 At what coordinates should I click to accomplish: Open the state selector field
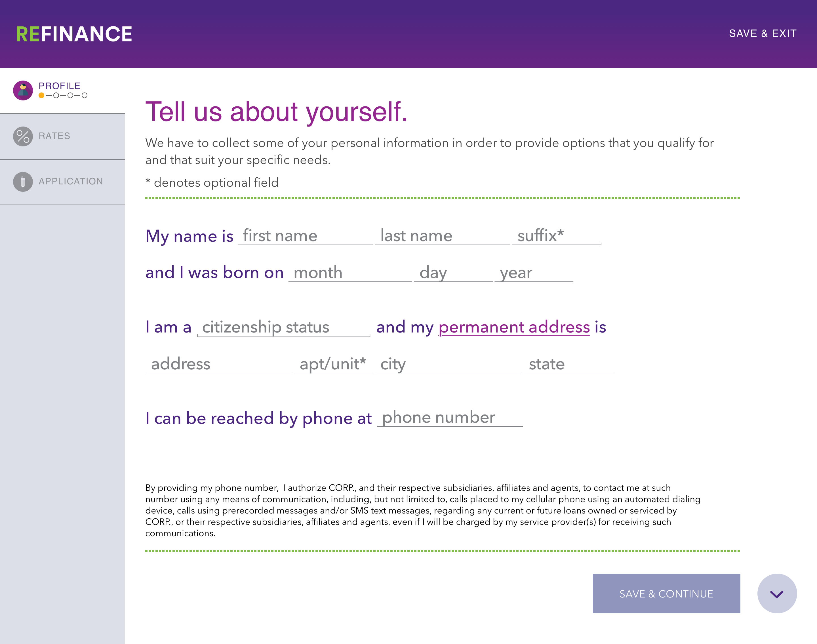click(568, 364)
